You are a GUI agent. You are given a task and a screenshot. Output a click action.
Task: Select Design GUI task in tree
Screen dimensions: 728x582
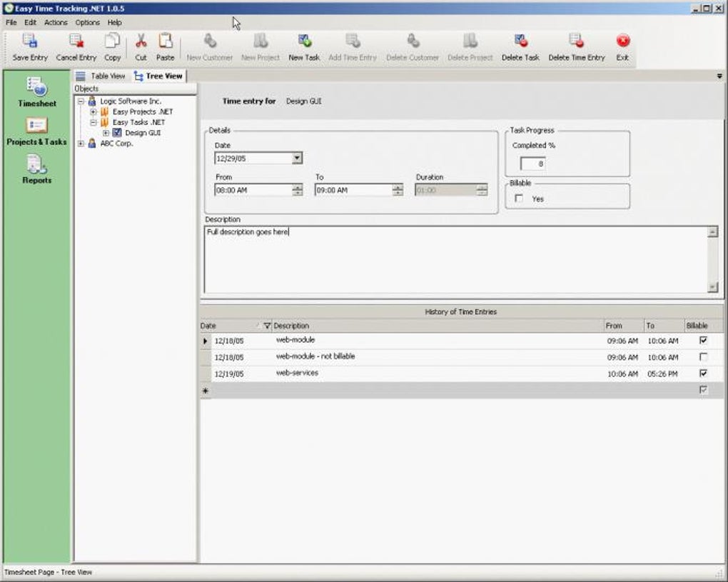click(143, 133)
